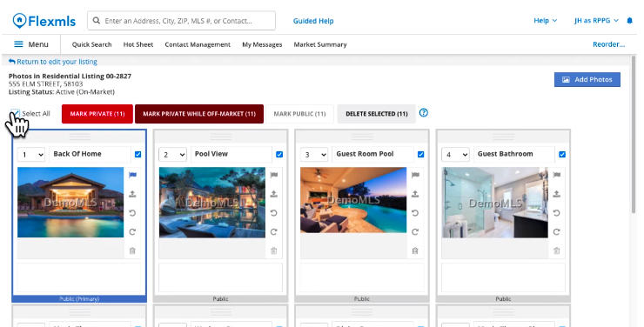Expand the Help dropdown
This screenshot has height=327, width=644.
pos(545,21)
